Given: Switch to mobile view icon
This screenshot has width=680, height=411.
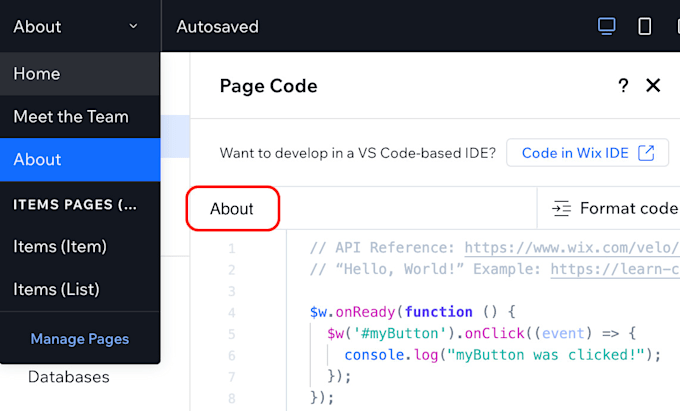Looking at the screenshot, I should [x=644, y=26].
